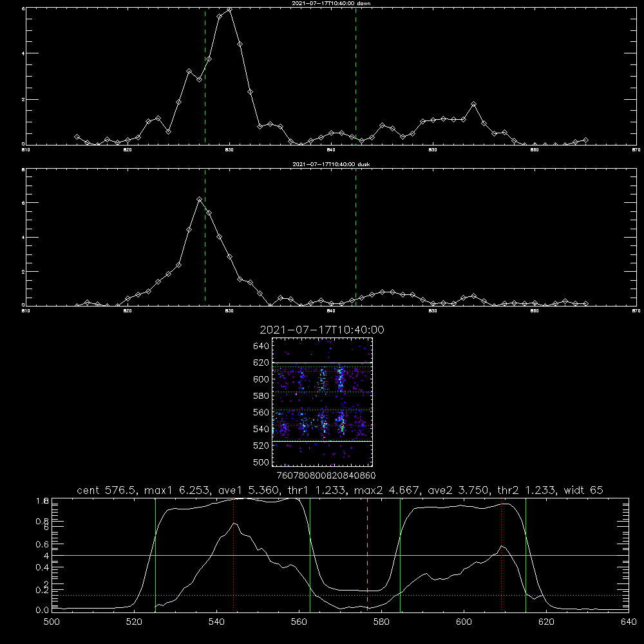The height and width of the screenshot is (644, 644).
Task: Select the green solid line near 585 in bottom plot
Action: tap(400, 554)
